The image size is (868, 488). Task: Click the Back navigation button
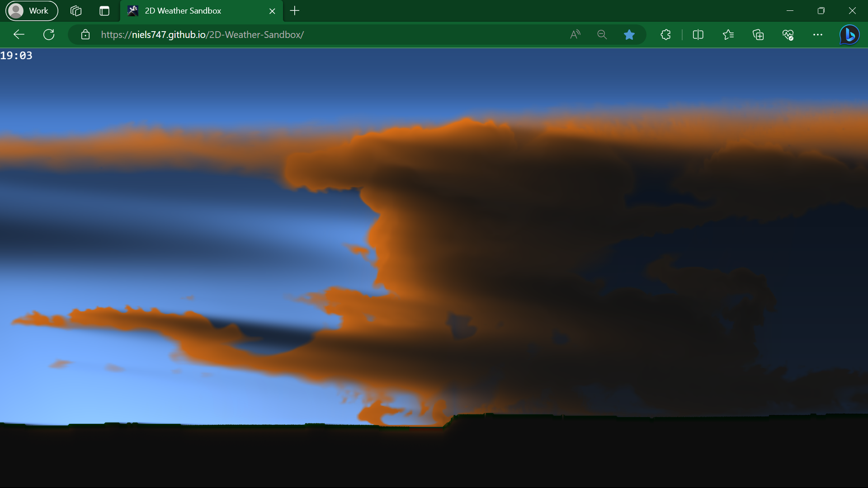(x=18, y=35)
